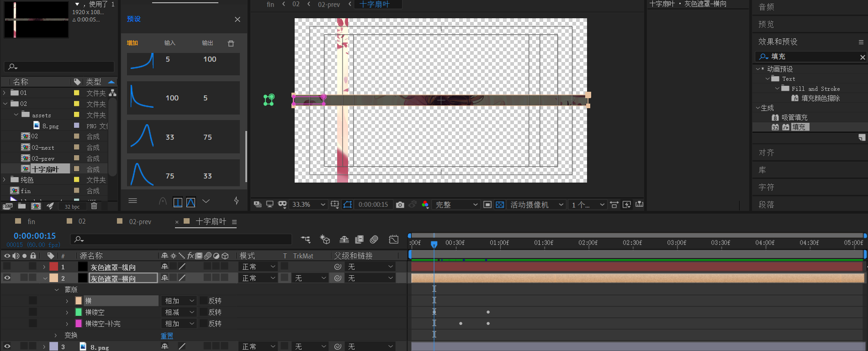This screenshot has height=351, width=868.
Task: Expand the 01 folder in Project panel
Action: [x=5, y=93]
